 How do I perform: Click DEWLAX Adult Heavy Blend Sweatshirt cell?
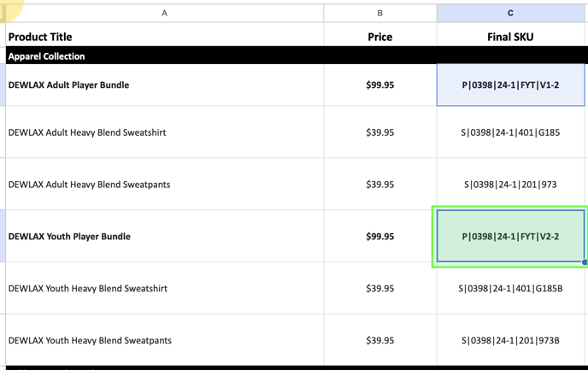164,132
